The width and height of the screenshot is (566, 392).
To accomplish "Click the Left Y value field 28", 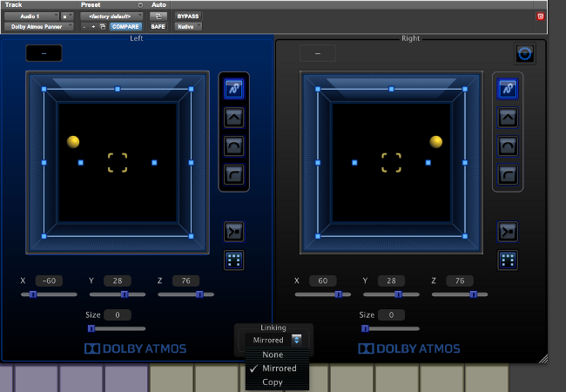I will point(118,280).
